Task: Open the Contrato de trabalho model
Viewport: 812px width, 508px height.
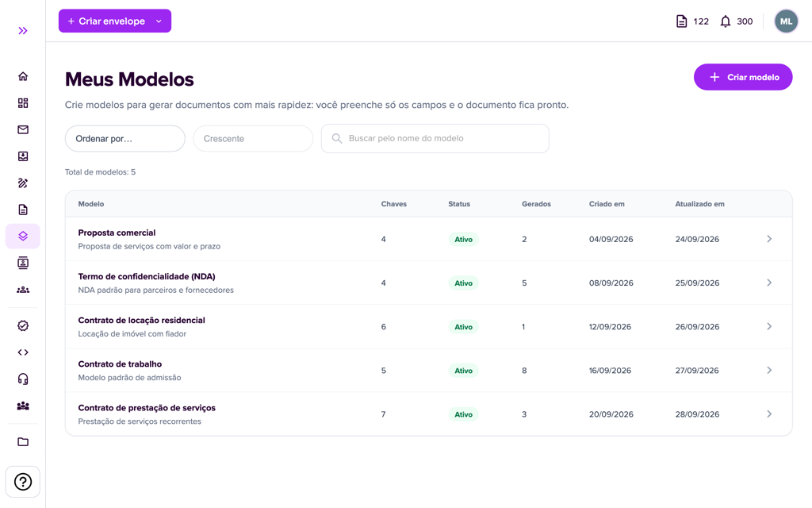Action: 120,364
